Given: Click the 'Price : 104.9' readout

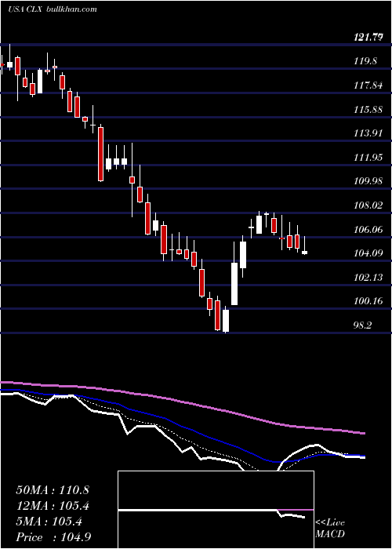Looking at the screenshot, I should [x=54, y=537].
